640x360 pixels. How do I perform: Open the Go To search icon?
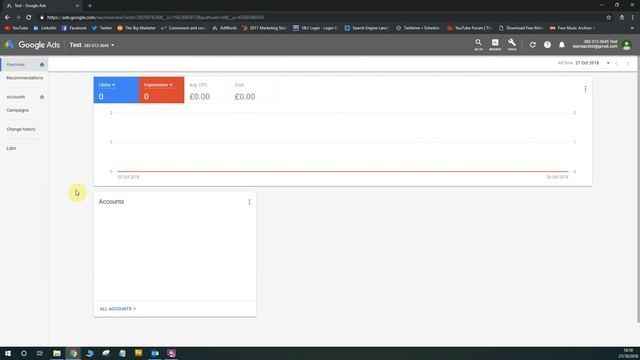point(478,44)
